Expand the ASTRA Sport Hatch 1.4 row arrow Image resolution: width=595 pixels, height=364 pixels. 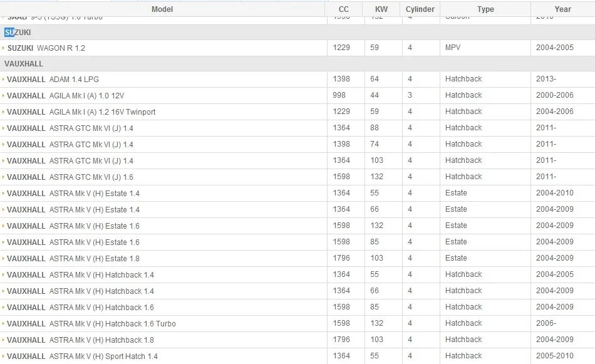pos(3,356)
